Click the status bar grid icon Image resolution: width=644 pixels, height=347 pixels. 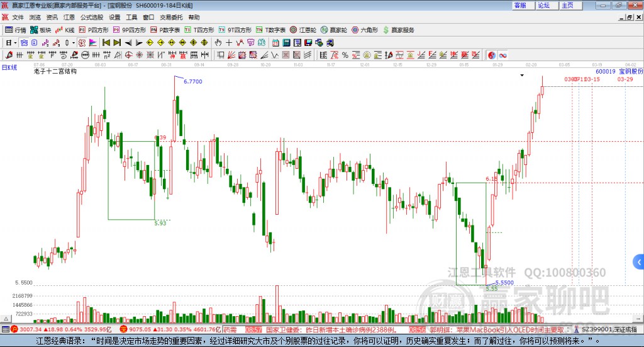point(5,329)
